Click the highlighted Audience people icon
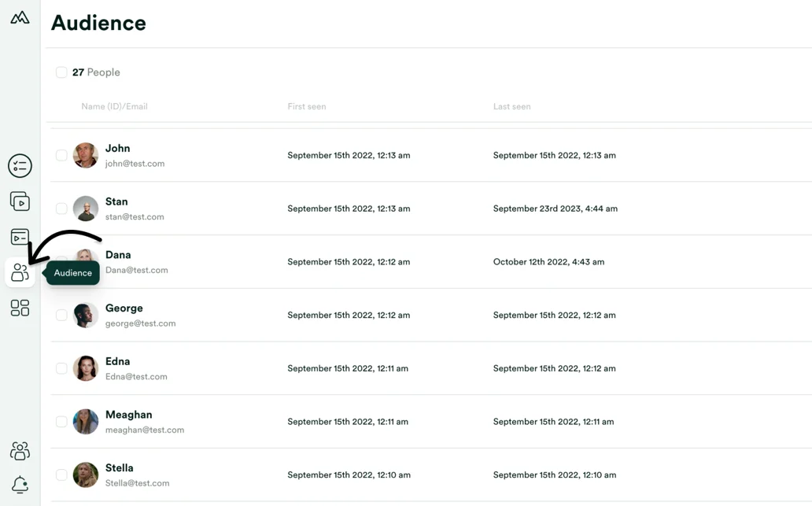This screenshot has height=506, width=812. [19, 272]
